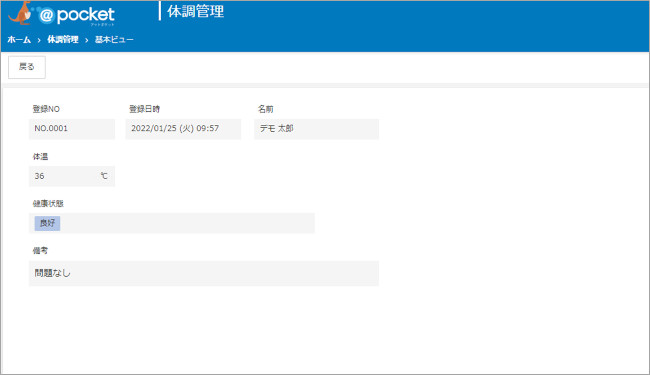Click the ℃ unit symbol

click(x=104, y=176)
